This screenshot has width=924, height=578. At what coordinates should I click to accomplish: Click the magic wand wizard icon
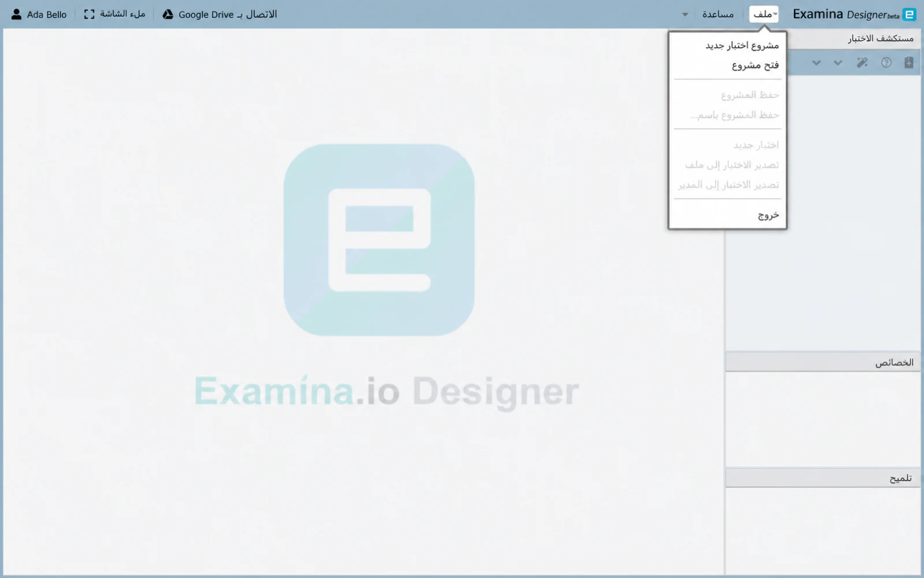pos(862,62)
